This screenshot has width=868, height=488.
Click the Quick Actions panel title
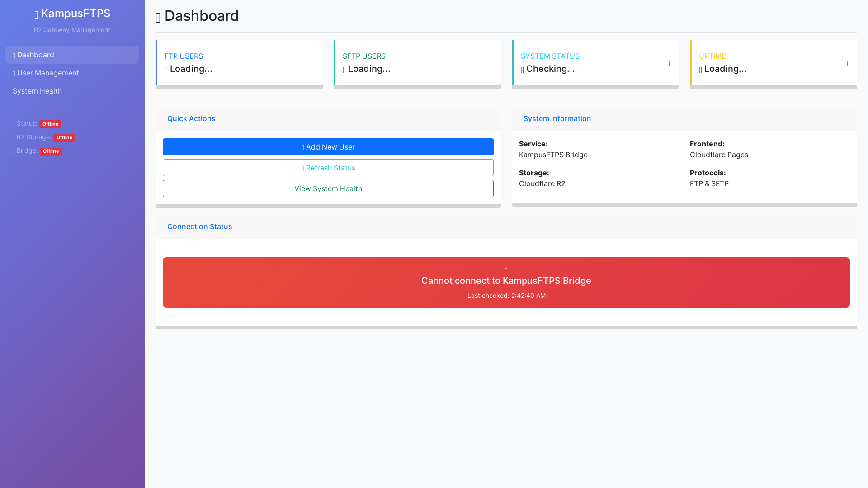(x=191, y=118)
